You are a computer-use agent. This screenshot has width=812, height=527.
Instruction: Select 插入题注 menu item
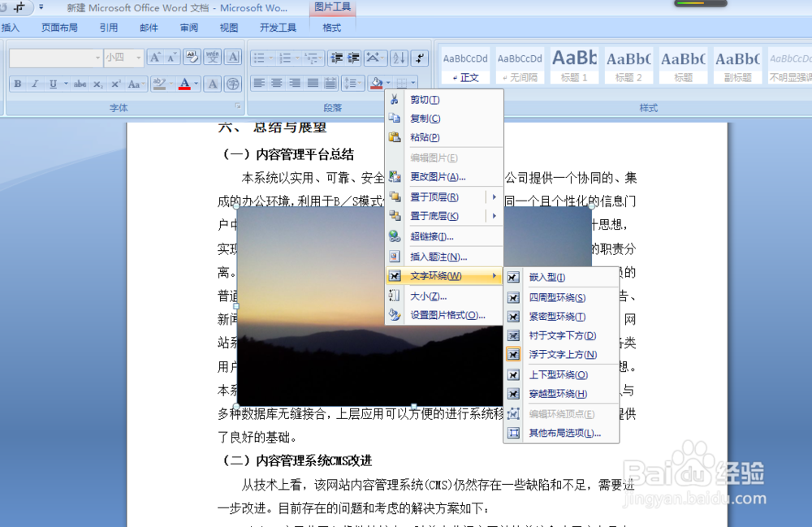[444, 257]
